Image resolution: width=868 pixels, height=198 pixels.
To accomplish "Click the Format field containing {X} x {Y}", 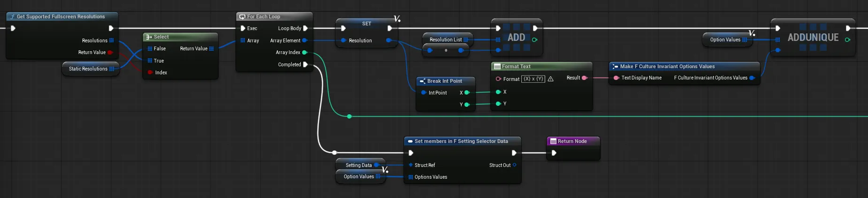I will click(533, 79).
